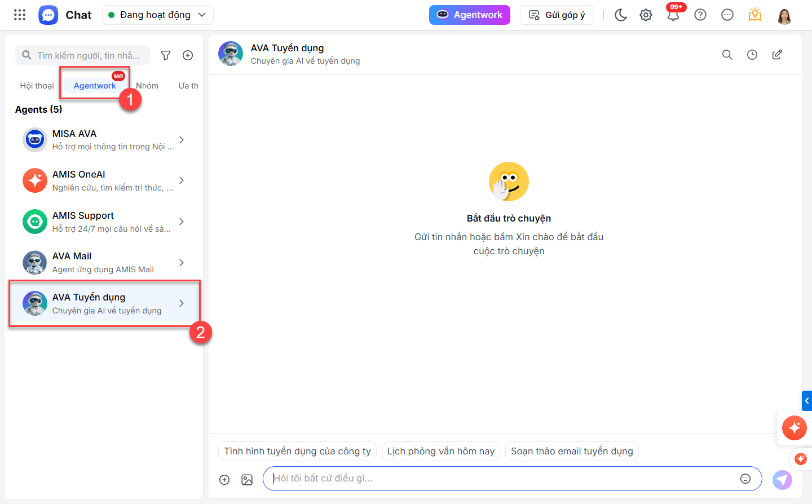The height and width of the screenshot is (504, 812).
Task: Click the small floating sparkle assistant icon
Action: tap(801, 459)
